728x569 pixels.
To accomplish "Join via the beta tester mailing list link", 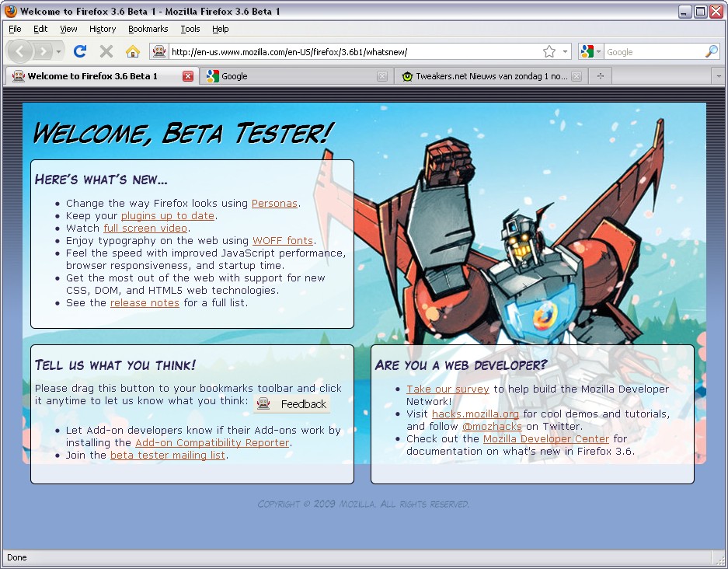I will [x=168, y=456].
